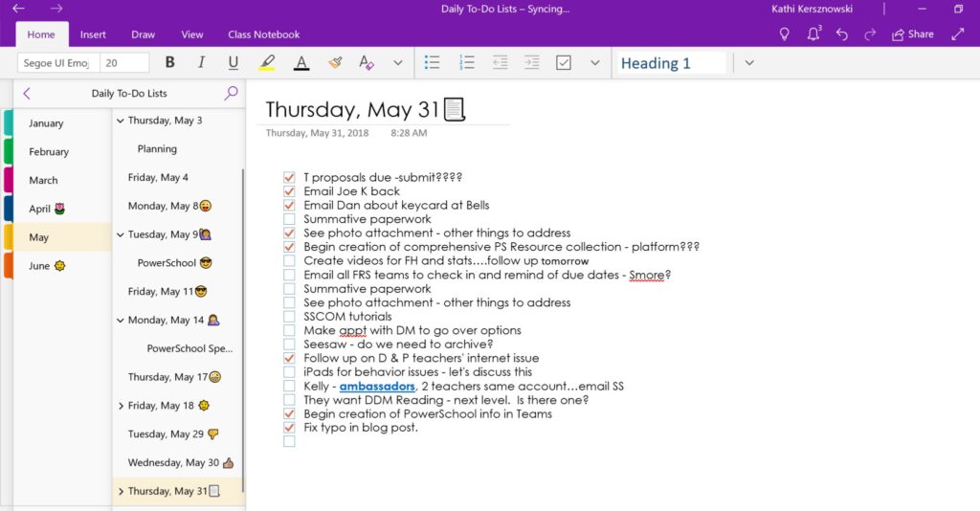Open Kathi Kersznowski account menu
The width and height of the screenshot is (980, 511).
[812, 9]
